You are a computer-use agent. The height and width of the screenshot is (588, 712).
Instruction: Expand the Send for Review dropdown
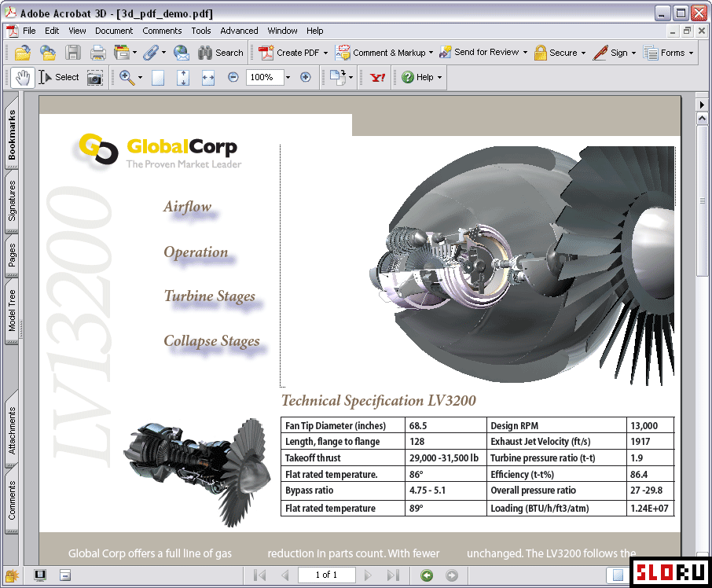click(x=526, y=53)
